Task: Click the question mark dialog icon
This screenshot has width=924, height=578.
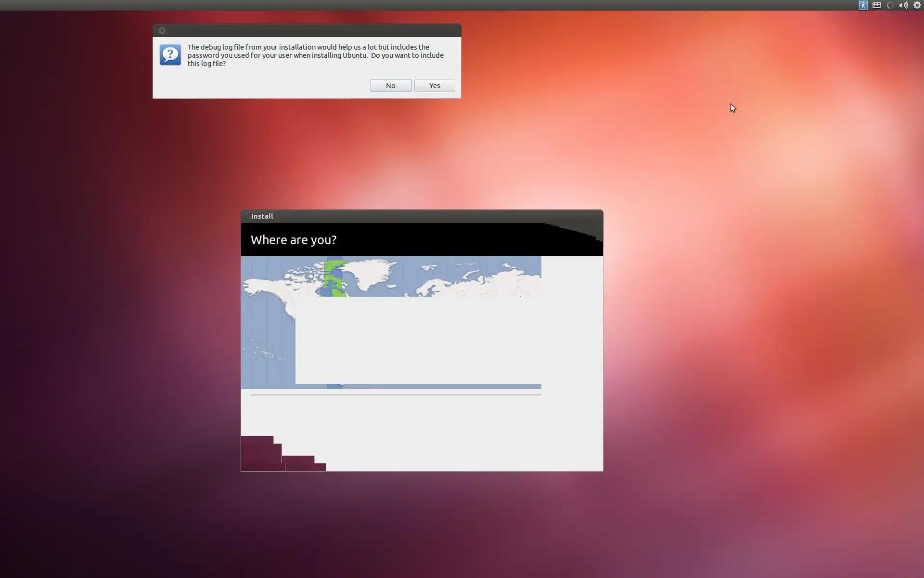Action: pos(170,55)
